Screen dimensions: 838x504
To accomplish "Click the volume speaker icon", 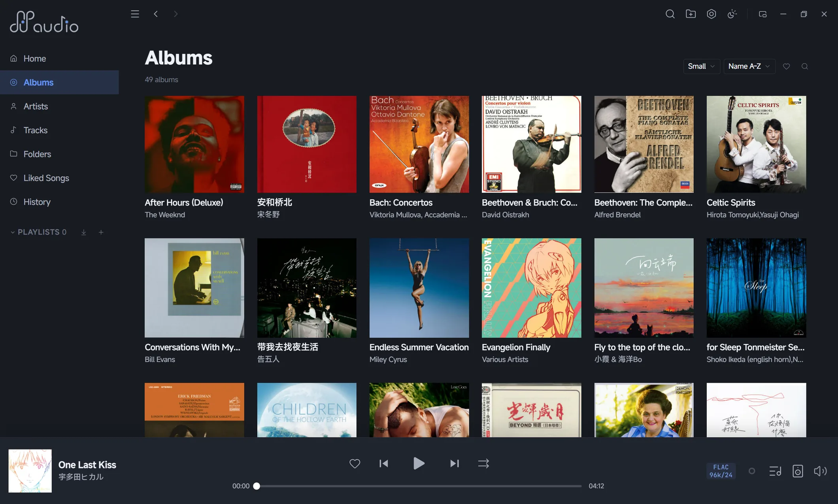I will (820, 471).
